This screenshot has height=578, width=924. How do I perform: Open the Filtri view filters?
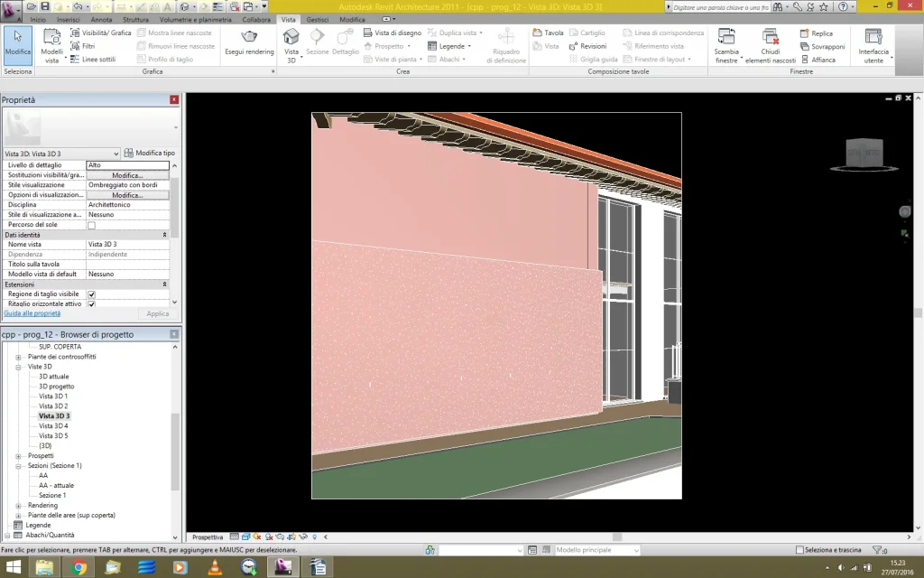[x=82, y=46]
